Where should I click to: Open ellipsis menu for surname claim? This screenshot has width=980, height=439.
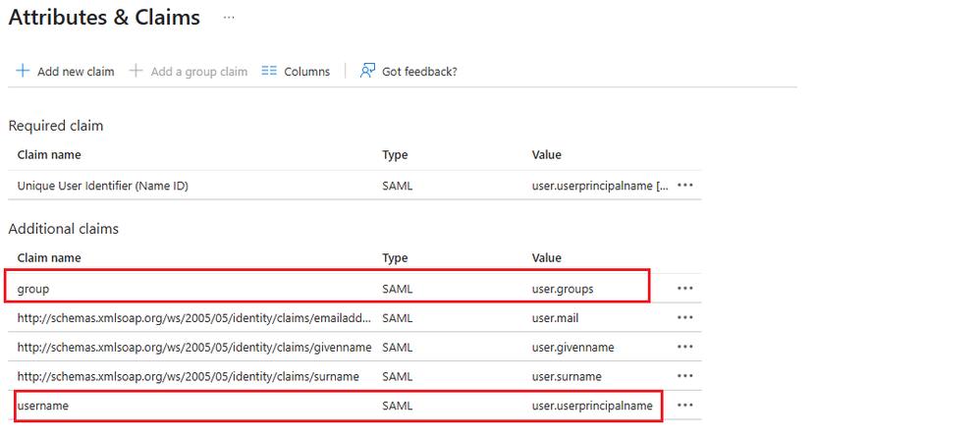(x=685, y=376)
